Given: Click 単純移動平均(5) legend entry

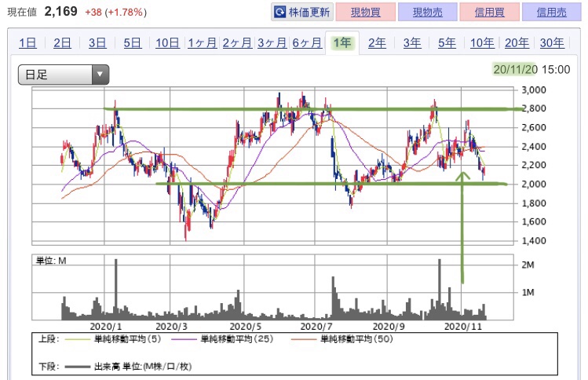Looking at the screenshot, I should 113,339.
